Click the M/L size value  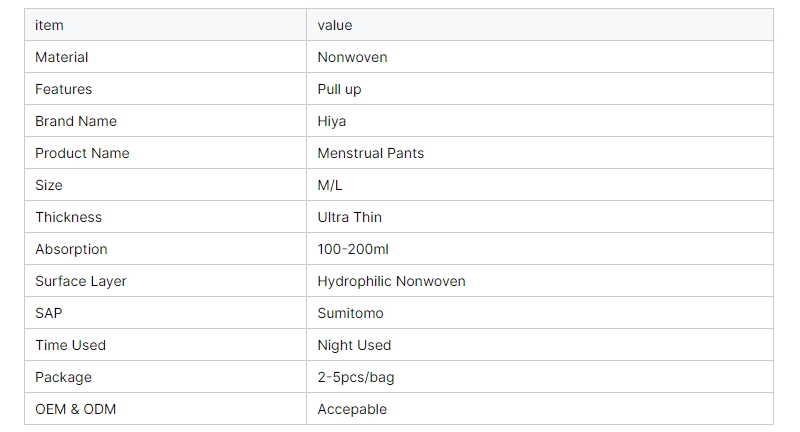pyautogui.click(x=330, y=185)
